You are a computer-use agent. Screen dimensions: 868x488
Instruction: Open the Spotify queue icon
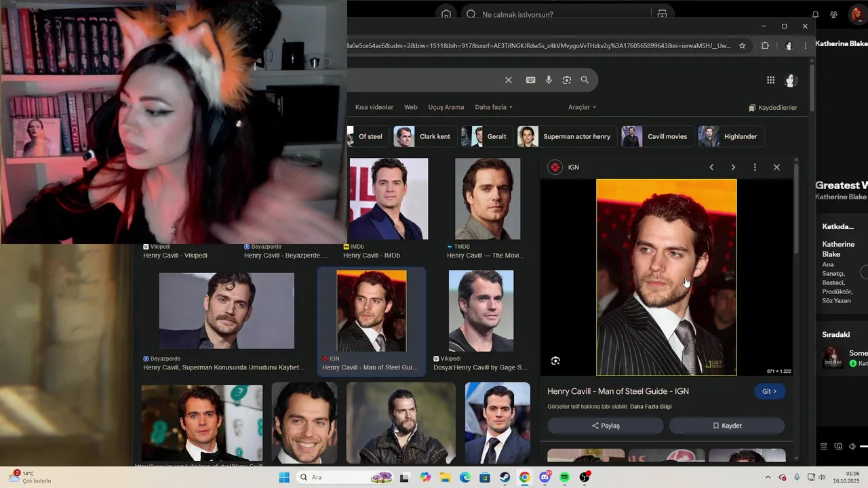[824, 447]
